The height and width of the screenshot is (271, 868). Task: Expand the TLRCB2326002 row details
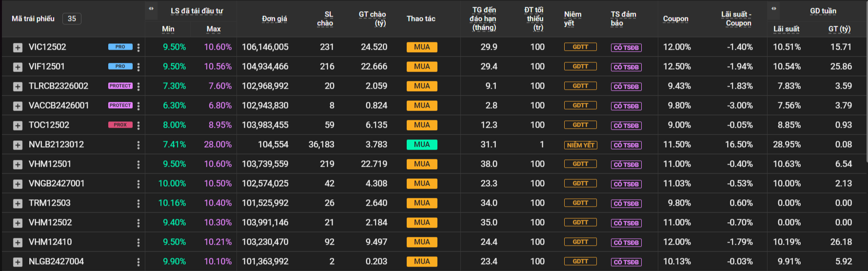[x=18, y=86]
